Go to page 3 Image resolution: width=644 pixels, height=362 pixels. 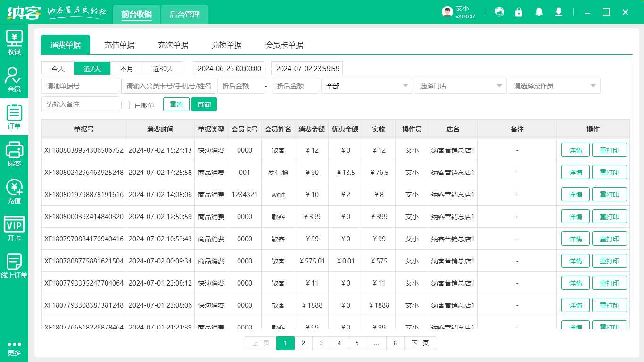click(321, 343)
